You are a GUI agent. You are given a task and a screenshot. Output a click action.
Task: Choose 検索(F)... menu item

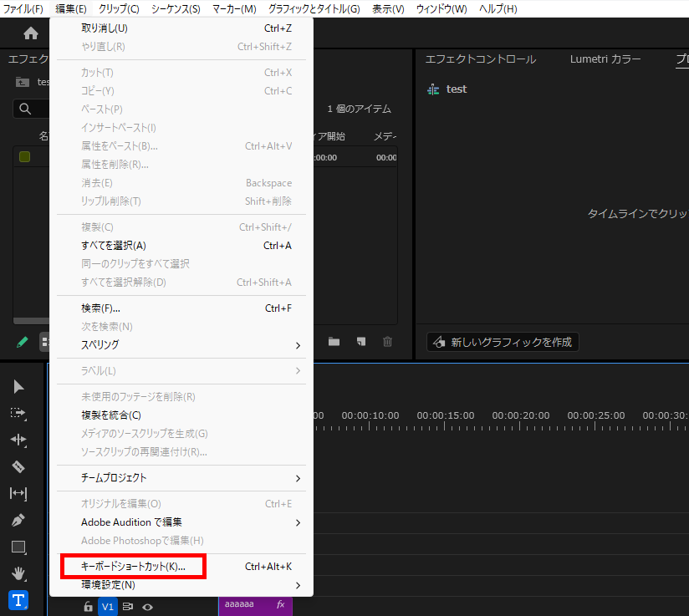181,308
